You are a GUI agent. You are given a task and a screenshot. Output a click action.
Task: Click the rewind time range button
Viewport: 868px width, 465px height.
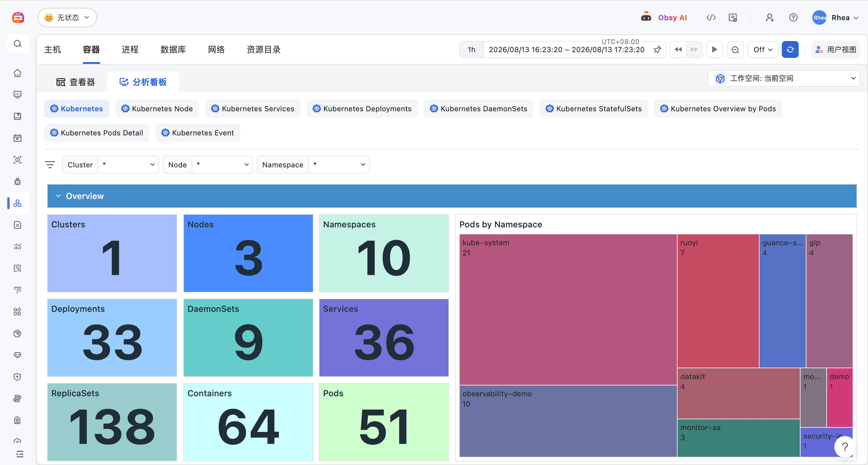(678, 49)
